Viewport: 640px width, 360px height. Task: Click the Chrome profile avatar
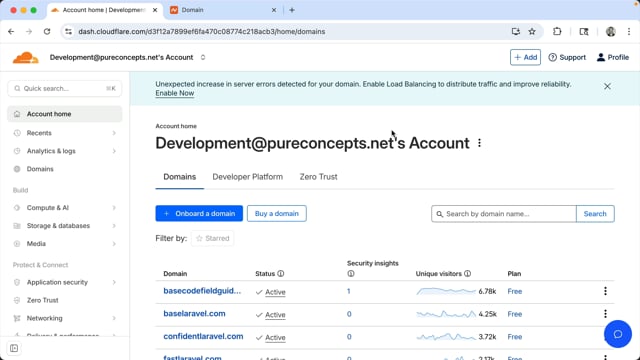pos(611,31)
